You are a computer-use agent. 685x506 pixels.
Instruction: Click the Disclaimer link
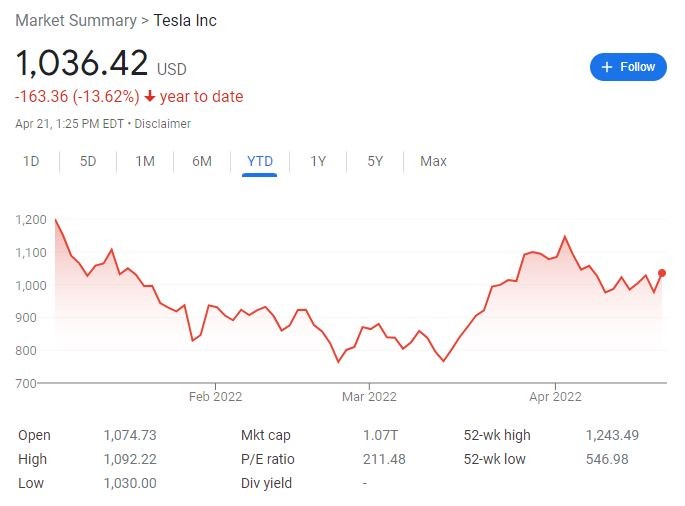pos(161,124)
